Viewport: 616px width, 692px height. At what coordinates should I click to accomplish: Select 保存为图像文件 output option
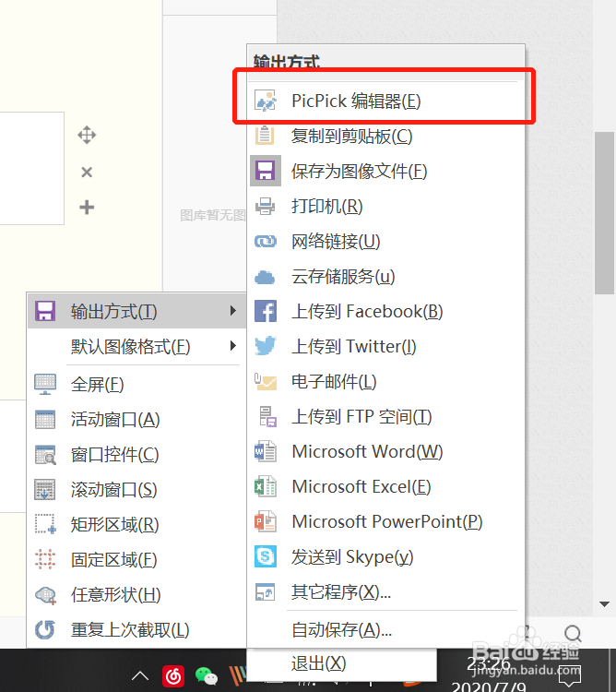385,172
